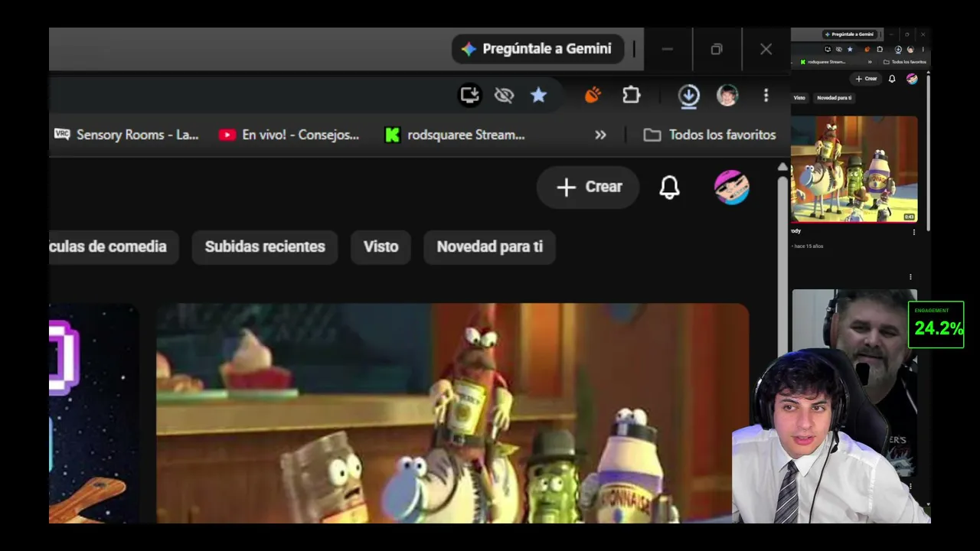Open the notifications bell in the small right browser
The image size is (980, 551).
point(892,79)
